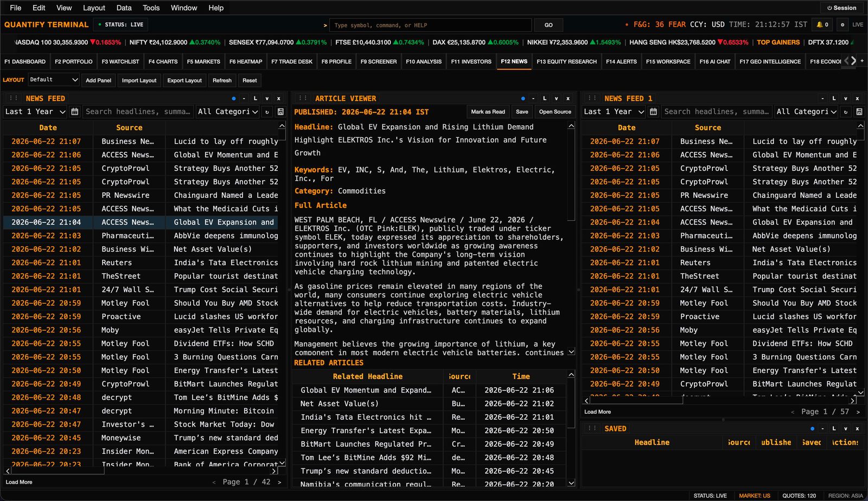The height and width of the screenshot is (501, 868).
Task: Switch to F16 AI CHAT tab
Action: (715, 61)
